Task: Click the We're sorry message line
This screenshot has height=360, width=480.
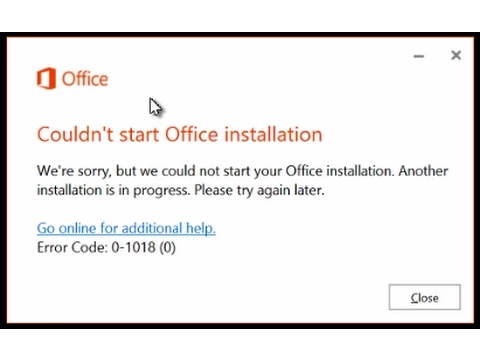Action: click(242, 171)
